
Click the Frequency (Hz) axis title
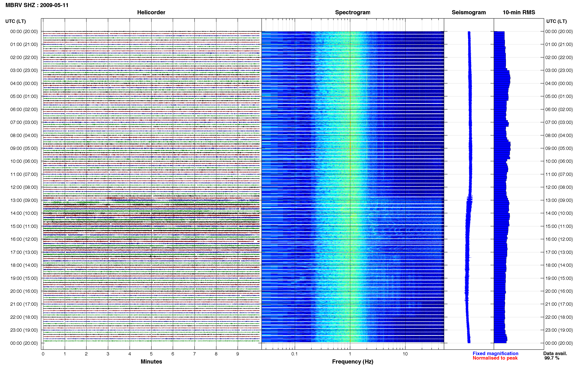coord(353,362)
